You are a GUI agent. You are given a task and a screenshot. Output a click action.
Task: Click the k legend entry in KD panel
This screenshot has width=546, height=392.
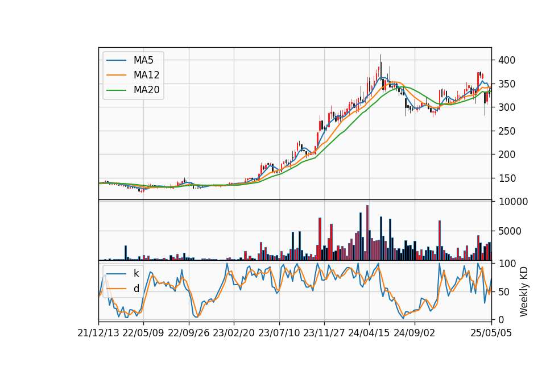[136, 273]
